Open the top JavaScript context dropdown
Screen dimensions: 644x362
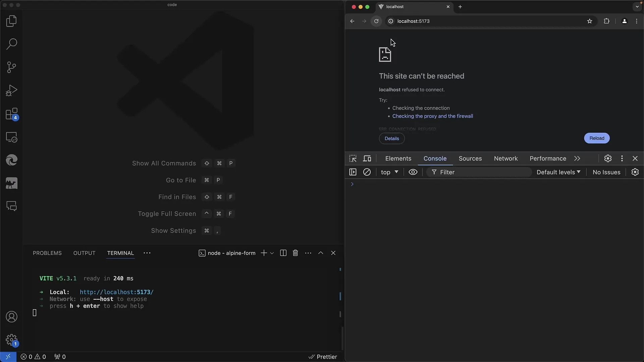[389, 172]
